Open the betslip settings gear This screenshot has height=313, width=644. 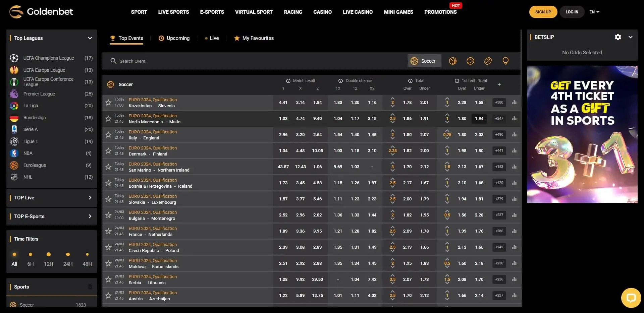618,37
